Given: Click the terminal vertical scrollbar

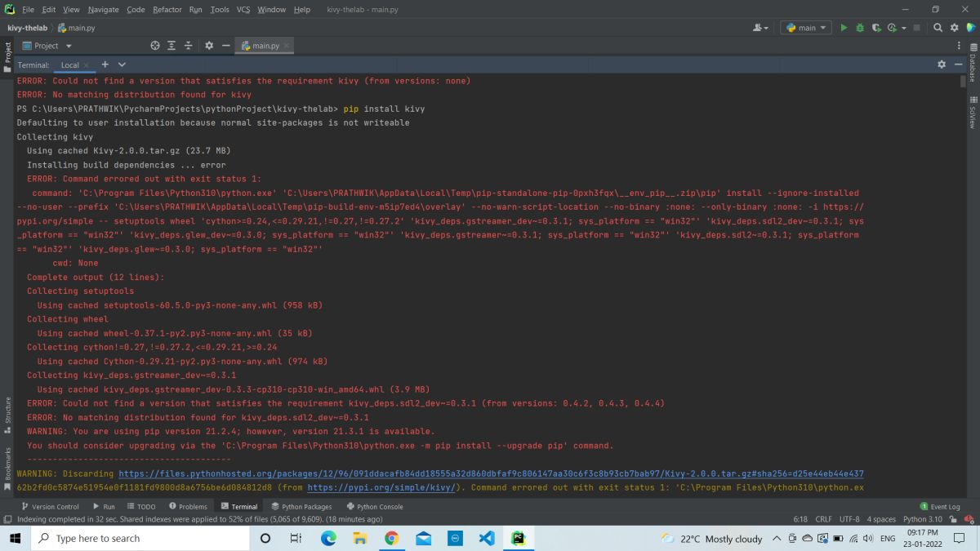Looking at the screenshot, I should click(x=963, y=80).
